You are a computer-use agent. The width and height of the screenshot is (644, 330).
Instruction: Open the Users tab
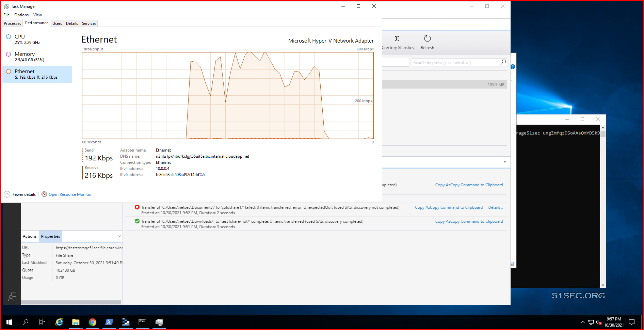click(57, 23)
